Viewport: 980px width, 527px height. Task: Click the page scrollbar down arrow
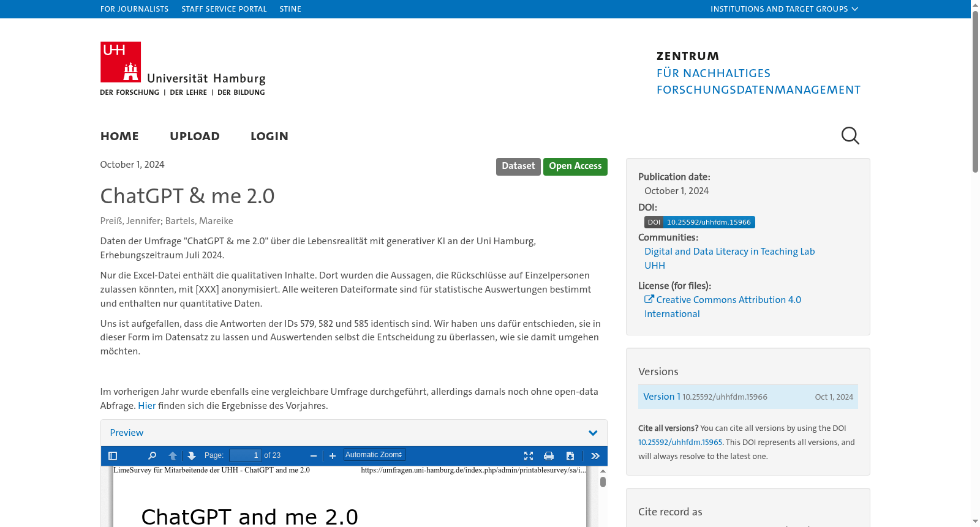point(975,522)
